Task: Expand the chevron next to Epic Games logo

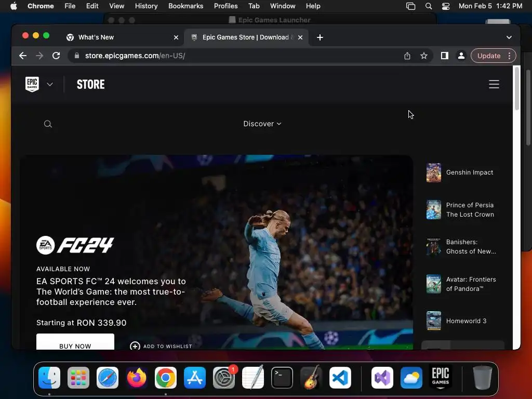Action: pos(50,84)
